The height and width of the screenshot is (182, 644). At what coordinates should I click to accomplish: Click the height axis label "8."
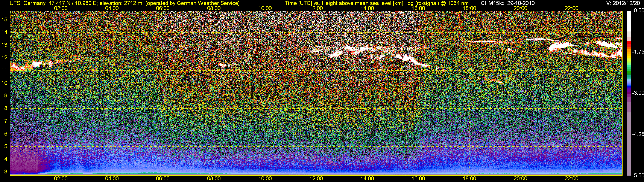(x=6, y=109)
